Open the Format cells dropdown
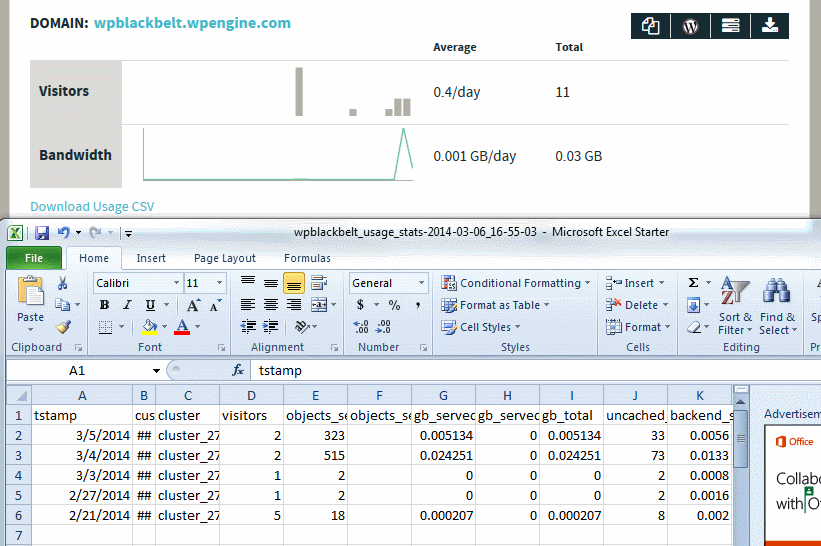 pyautogui.click(x=638, y=327)
